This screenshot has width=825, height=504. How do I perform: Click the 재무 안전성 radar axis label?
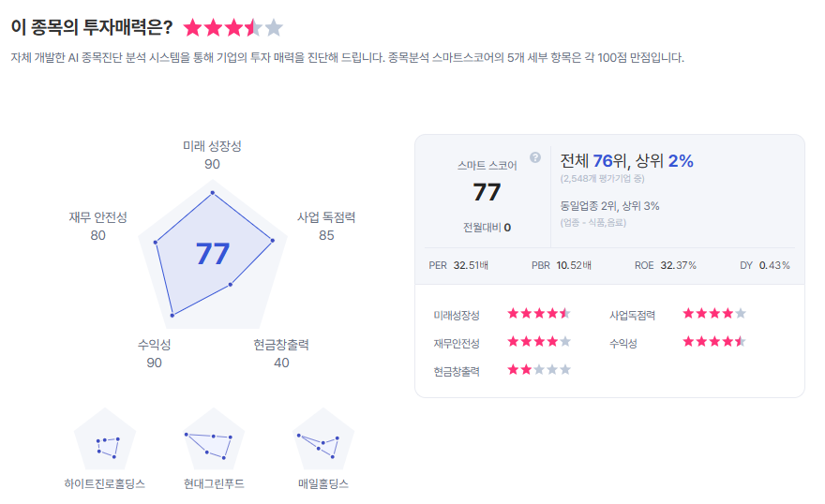coord(97,217)
